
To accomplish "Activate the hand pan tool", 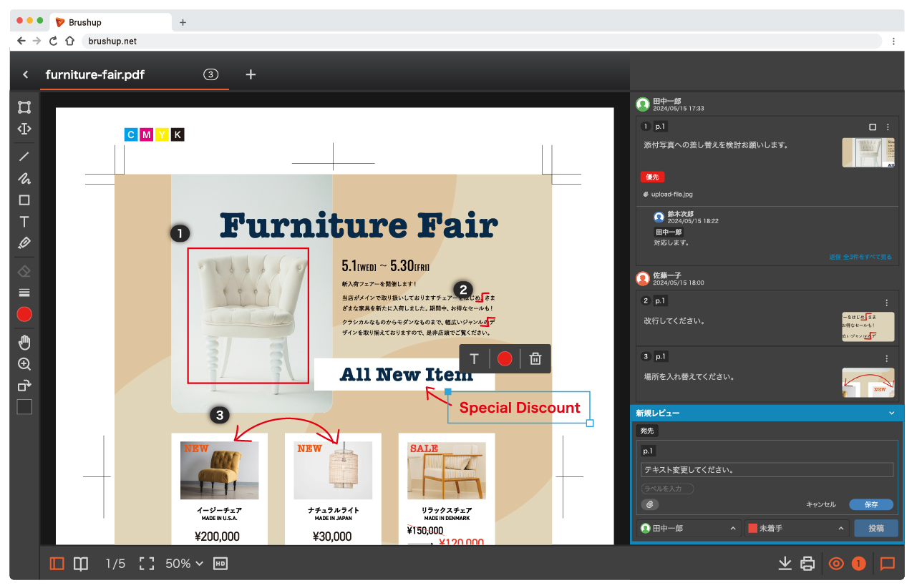I will click(x=24, y=342).
